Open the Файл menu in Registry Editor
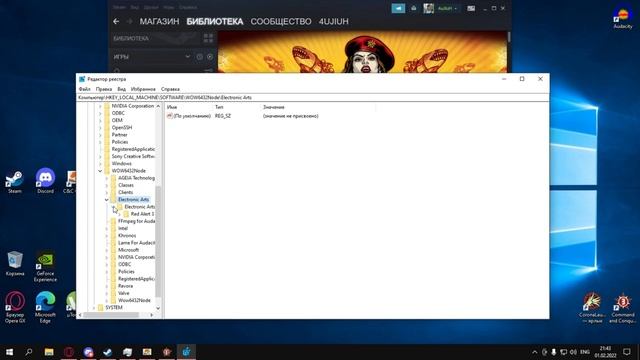640x360 pixels. (x=84, y=89)
